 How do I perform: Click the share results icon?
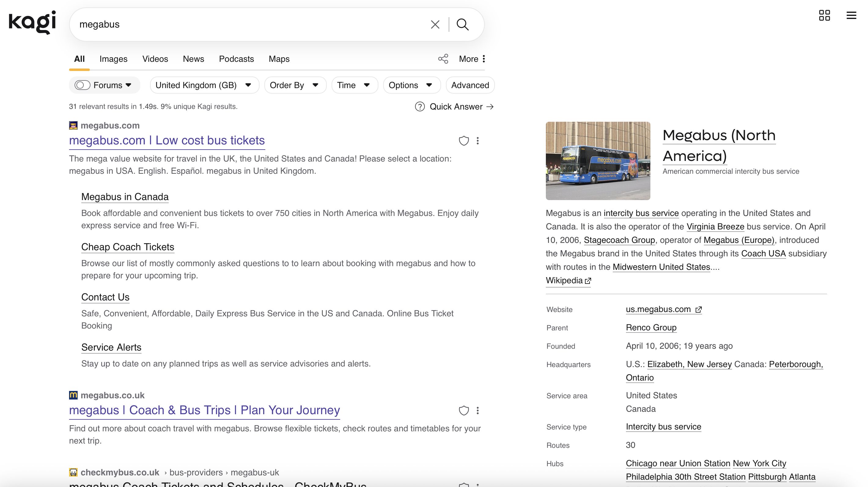tap(443, 59)
